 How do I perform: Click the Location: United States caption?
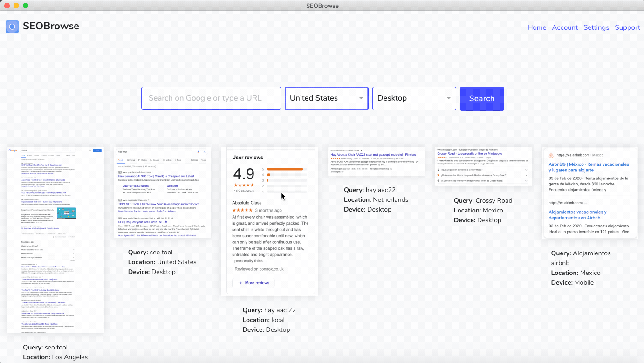click(x=162, y=262)
